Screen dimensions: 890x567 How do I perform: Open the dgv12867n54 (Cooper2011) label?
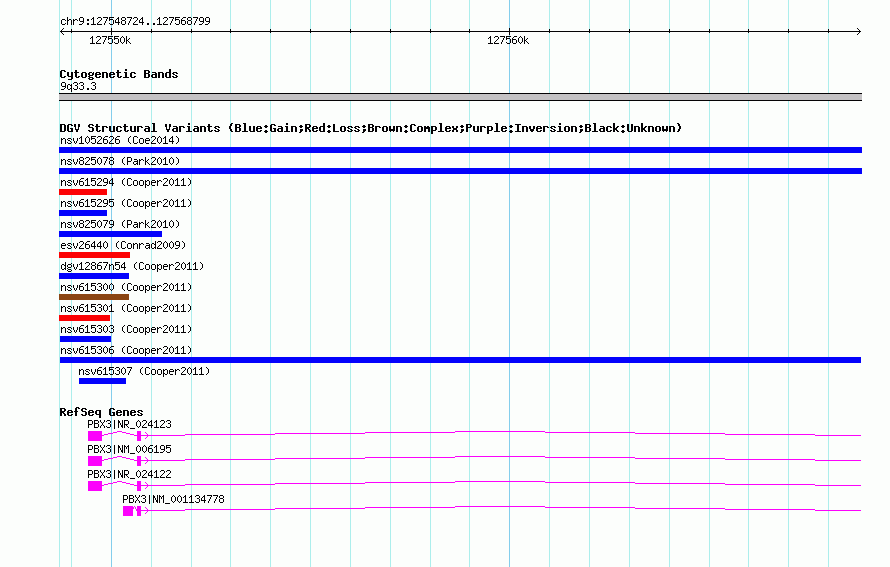(x=132, y=266)
